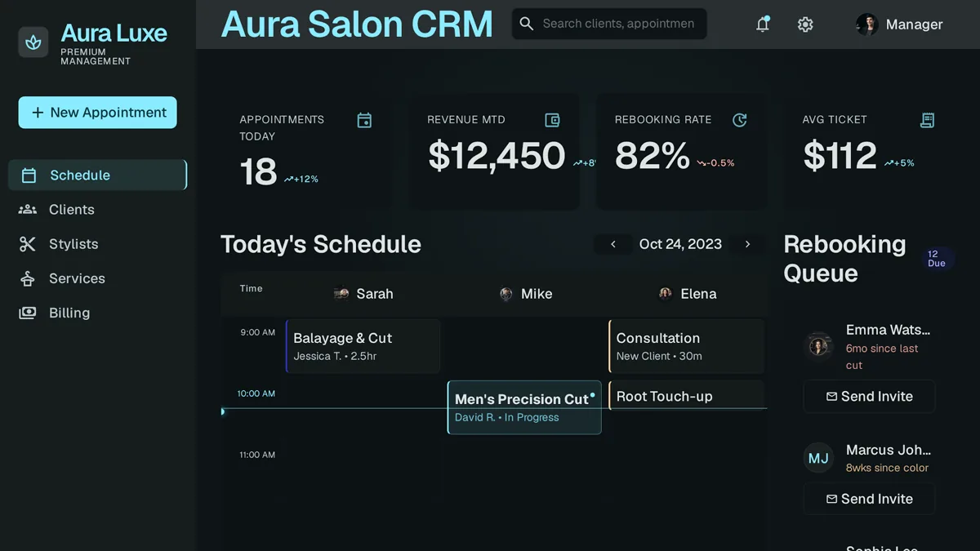Open the notifications bell

point(763,24)
